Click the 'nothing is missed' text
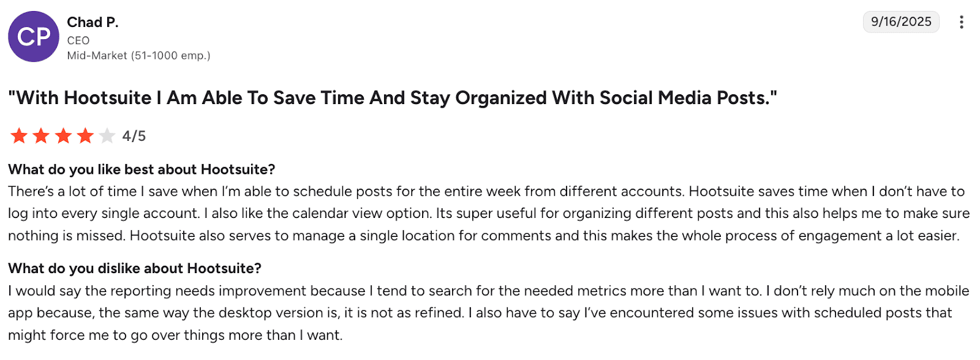The image size is (980, 360). [x=64, y=236]
